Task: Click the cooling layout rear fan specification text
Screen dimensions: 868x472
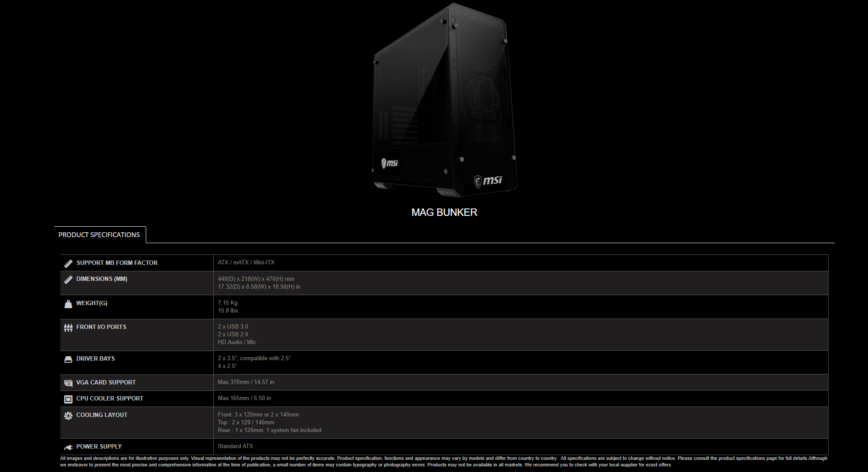Action: coord(269,430)
